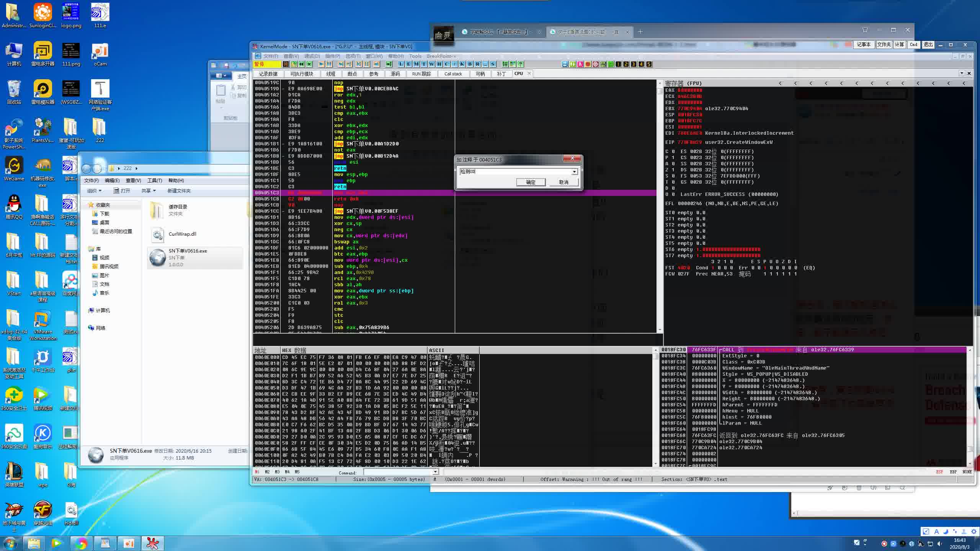Open the Memory map via M icon
The height and width of the screenshot is (551, 980).
pyautogui.click(x=416, y=64)
